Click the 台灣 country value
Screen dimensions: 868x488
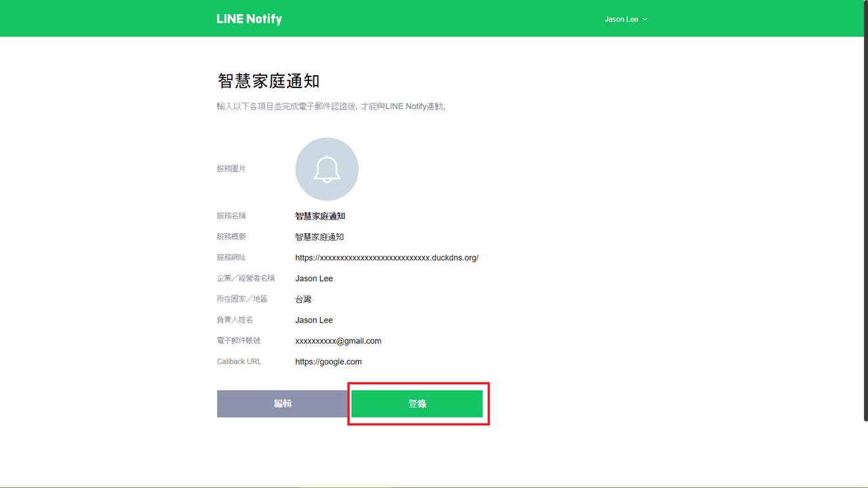click(303, 300)
